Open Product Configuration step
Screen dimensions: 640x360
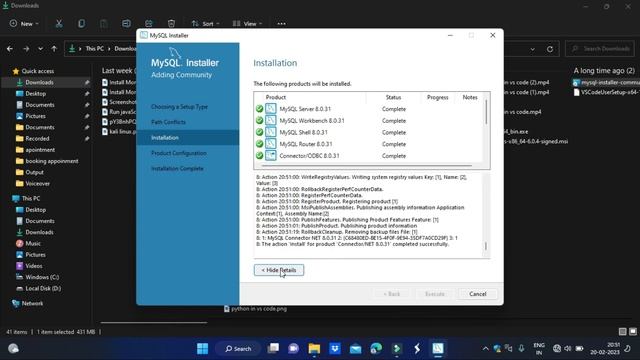179,153
